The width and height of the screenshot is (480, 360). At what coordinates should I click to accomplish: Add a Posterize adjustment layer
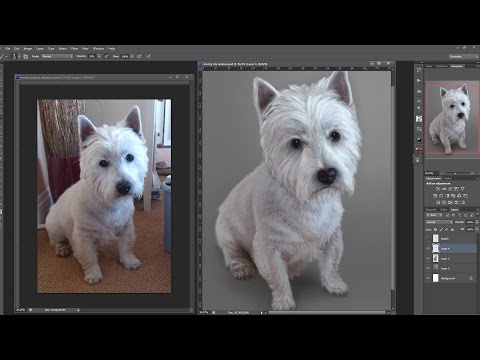click(444, 202)
